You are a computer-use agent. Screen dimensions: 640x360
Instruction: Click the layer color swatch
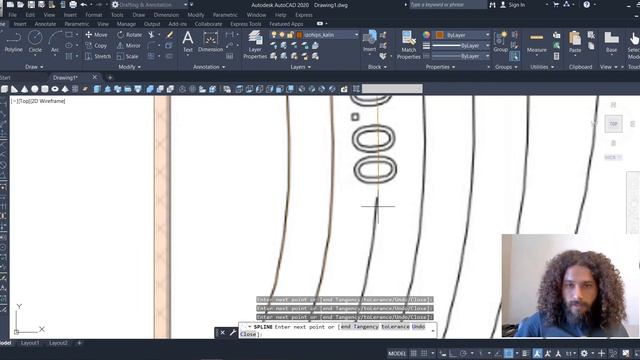[x=299, y=35]
